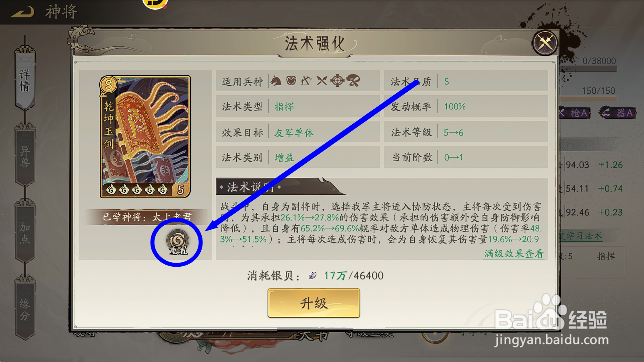Open the 满级效果查看 link

pos(514,253)
